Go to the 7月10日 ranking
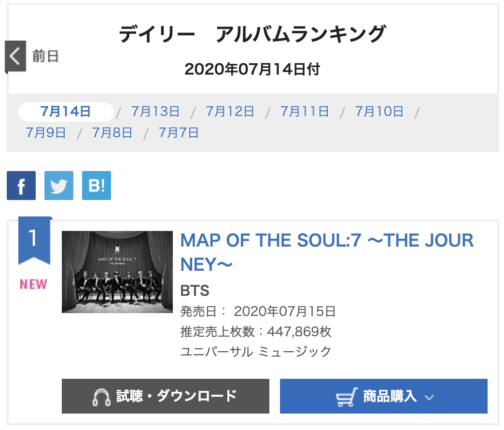504x430 pixels. pos(379,112)
